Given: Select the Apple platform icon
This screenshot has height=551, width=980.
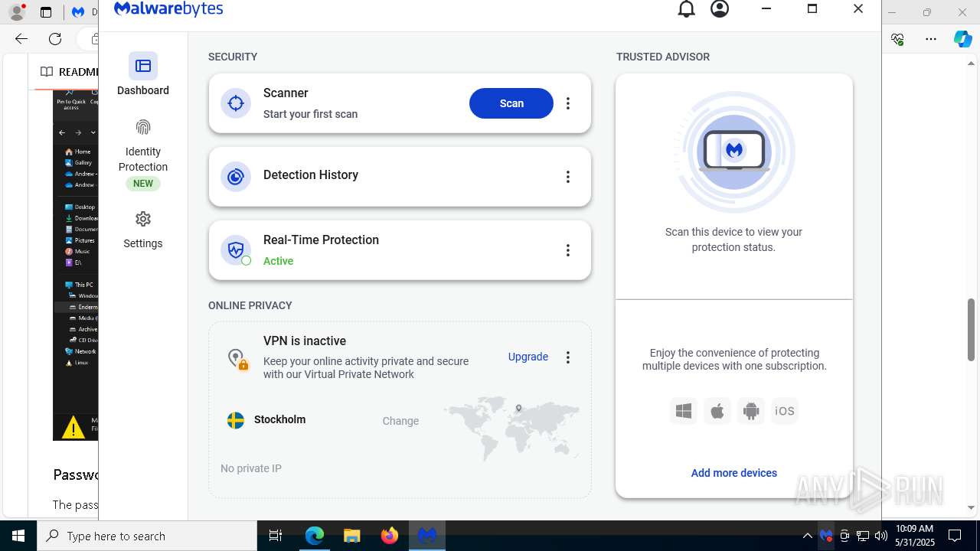Looking at the screenshot, I should click(x=717, y=411).
